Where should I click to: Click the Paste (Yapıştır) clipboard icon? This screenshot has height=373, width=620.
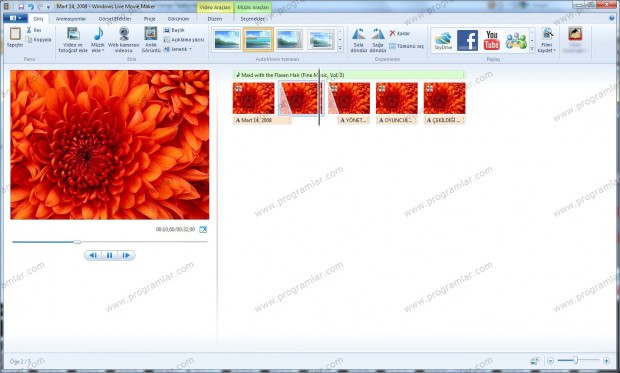point(15,34)
